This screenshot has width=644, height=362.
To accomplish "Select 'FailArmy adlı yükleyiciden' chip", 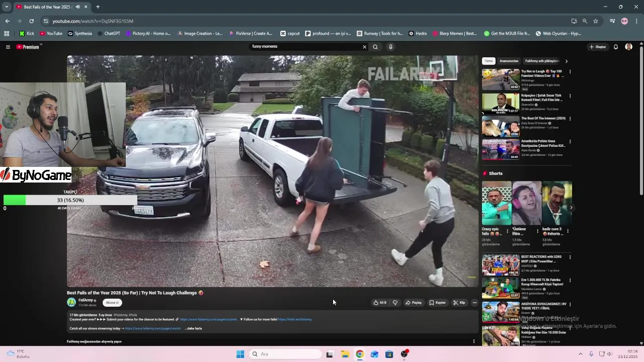I will click(542, 61).
